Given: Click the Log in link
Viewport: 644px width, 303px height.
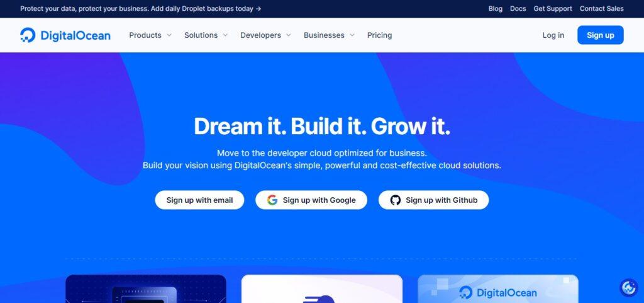Looking at the screenshot, I should point(553,35).
